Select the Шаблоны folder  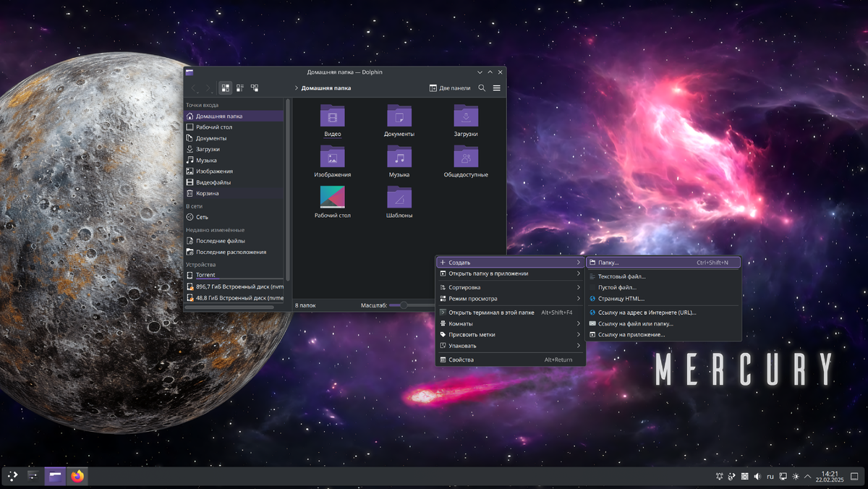(x=399, y=202)
